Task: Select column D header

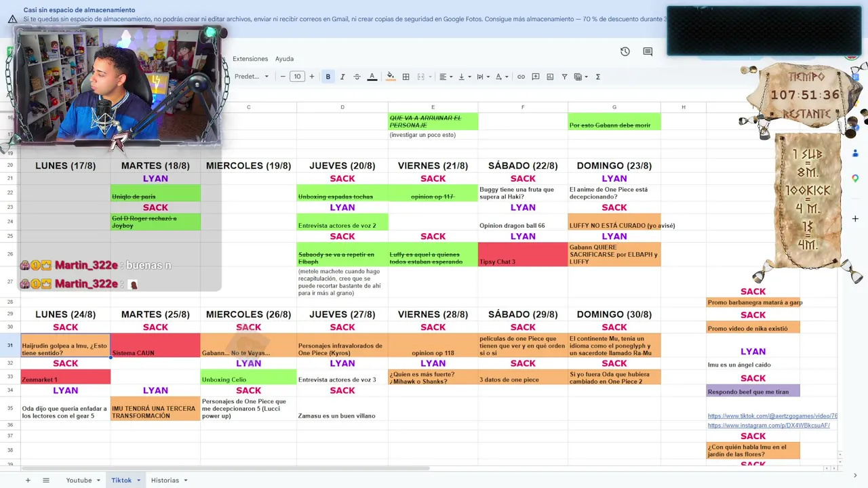Action: [342, 107]
